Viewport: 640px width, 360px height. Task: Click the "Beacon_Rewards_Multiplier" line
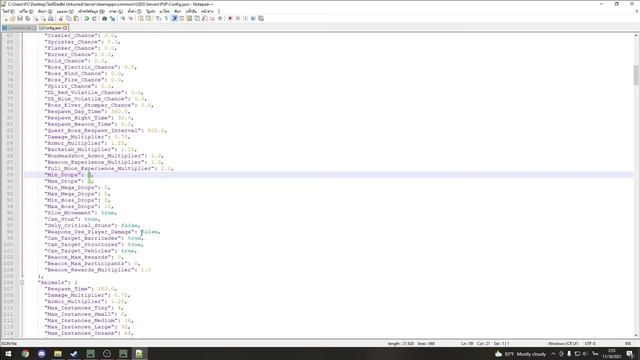(98, 270)
